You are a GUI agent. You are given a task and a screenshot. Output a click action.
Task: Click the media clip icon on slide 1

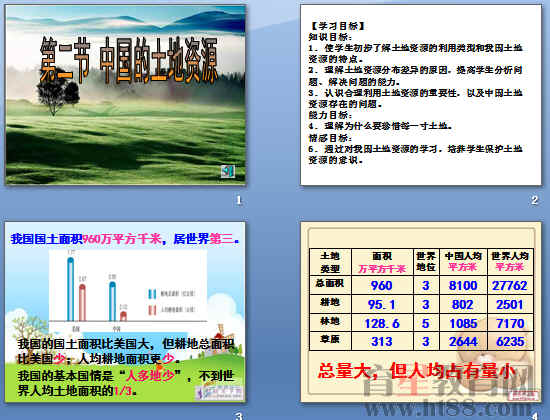tap(228, 171)
